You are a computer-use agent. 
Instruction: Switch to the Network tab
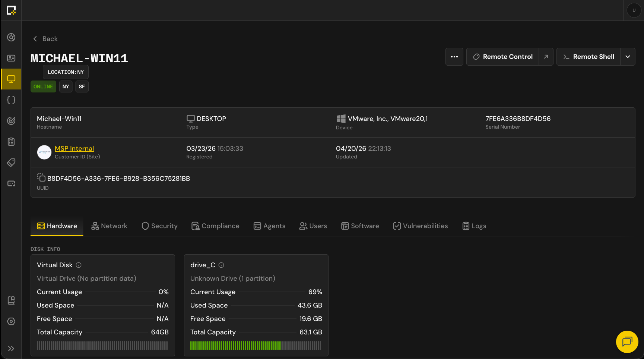pos(109,226)
